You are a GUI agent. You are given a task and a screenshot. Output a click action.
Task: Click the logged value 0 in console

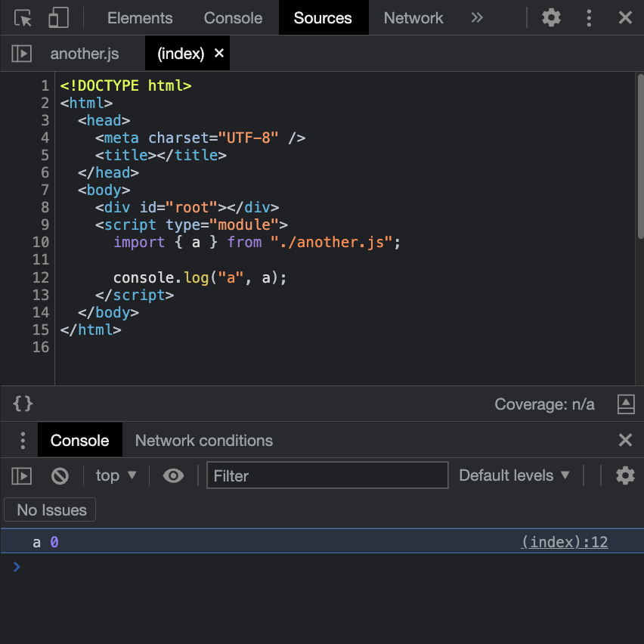pyautogui.click(x=54, y=542)
